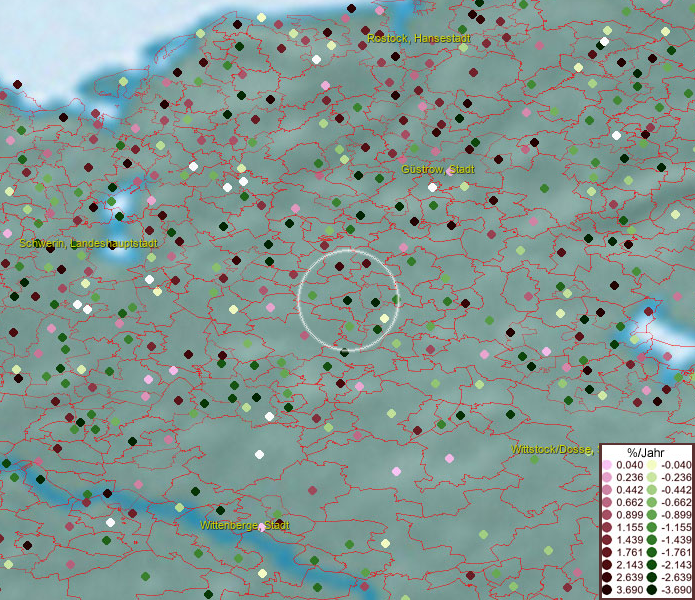Choose the -0.662 green legend swatch
Screen dimensions: 695x600
click(652, 503)
